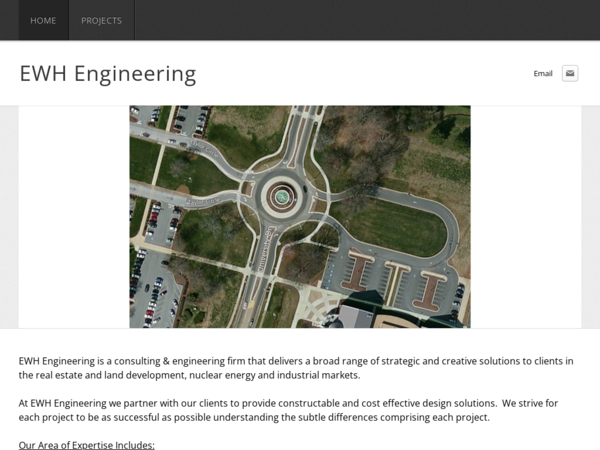This screenshot has width=600, height=450.
Task: Click the EWH Engineering site title
Action: (108, 73)
